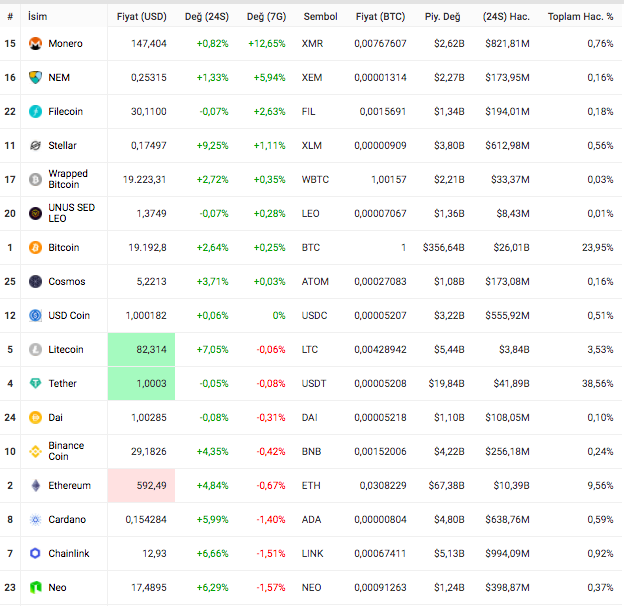Screen dimensions: 624x606
Task: Click Monero's 7-day change +12,65%
Action: 267,43
